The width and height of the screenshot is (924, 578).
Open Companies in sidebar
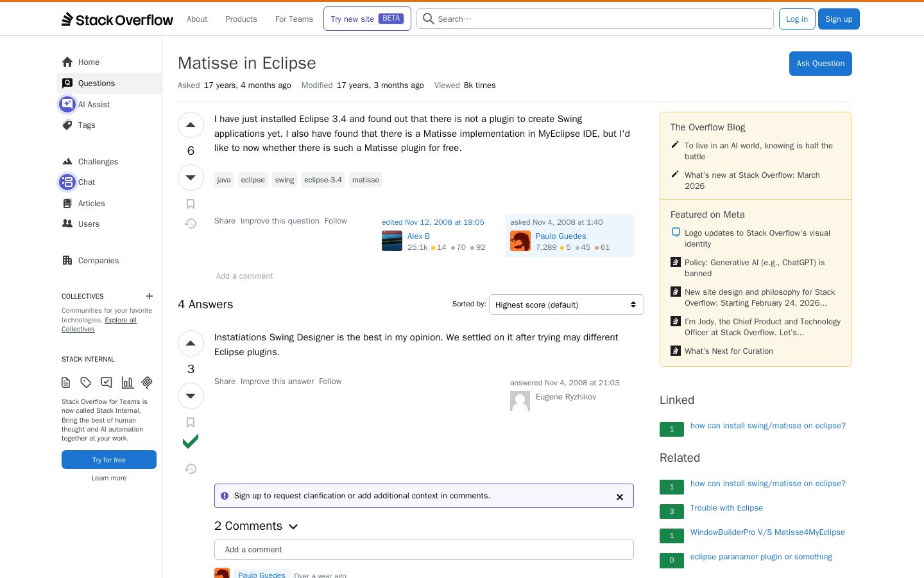(109, 261)
